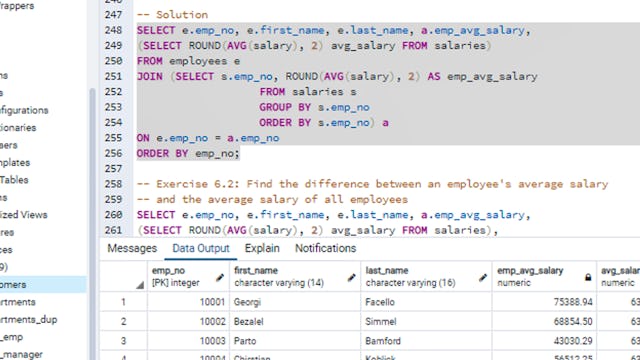
Task: Click the last_name cell Facello
Action: click(426, 302)
